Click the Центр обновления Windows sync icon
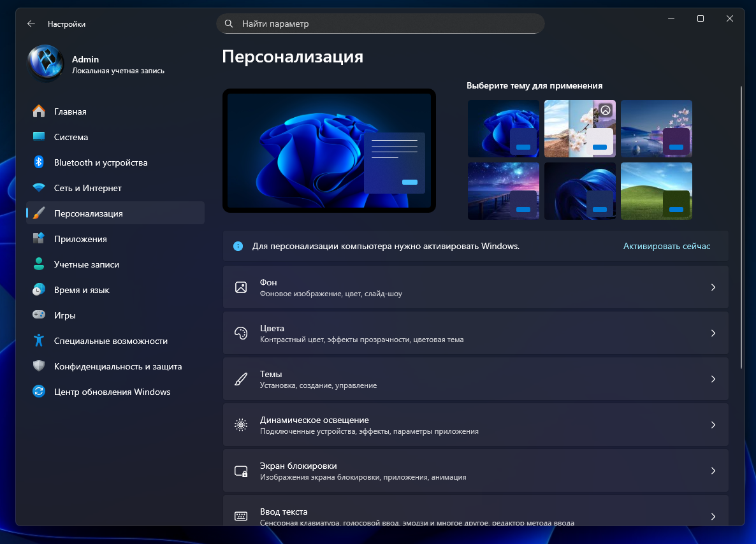The height and width of the screenshot is (544, 756). coord(39,392)
